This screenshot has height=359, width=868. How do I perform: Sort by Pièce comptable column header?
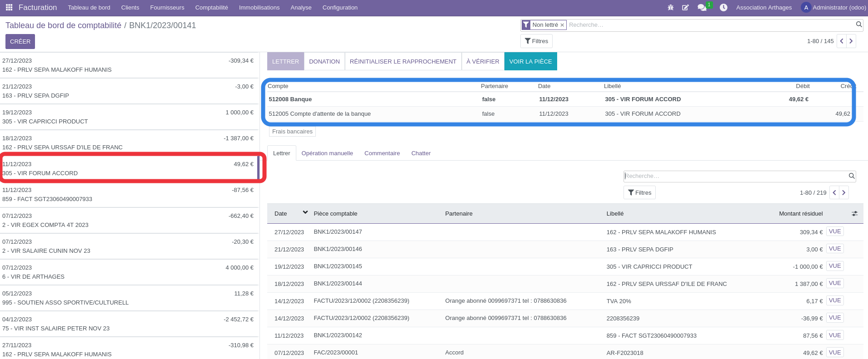click(335, 214)
